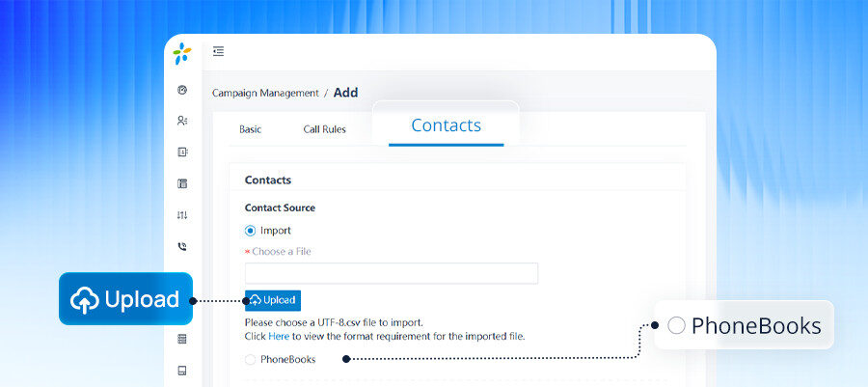Switch to the Basic tab

pos(250,129)
